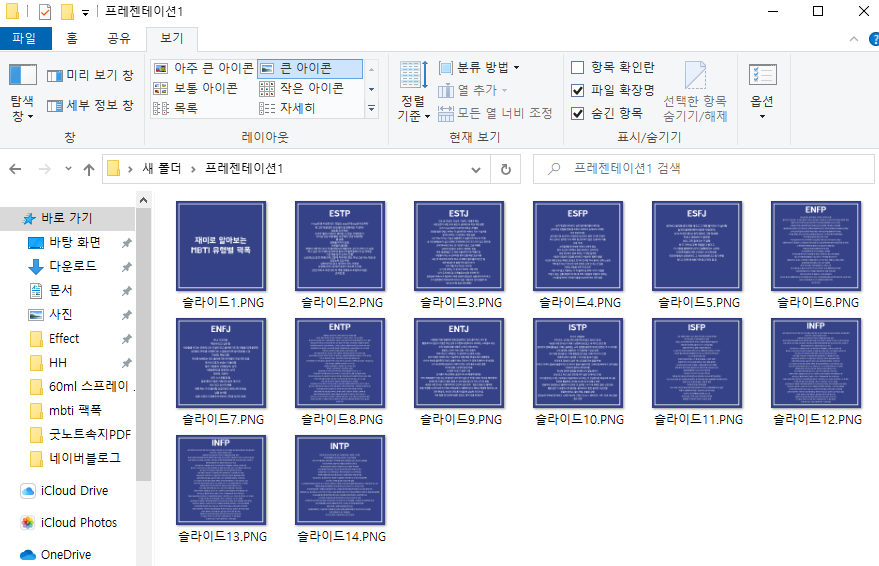Open the File (파일) tab

point(25,38)
